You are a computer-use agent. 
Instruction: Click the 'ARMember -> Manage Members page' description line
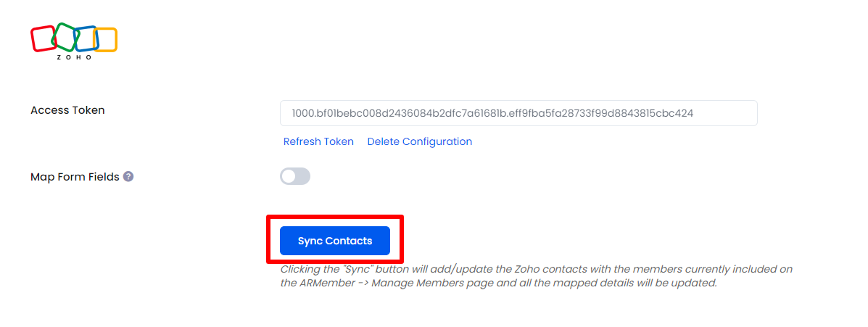(x=498, y=283)
